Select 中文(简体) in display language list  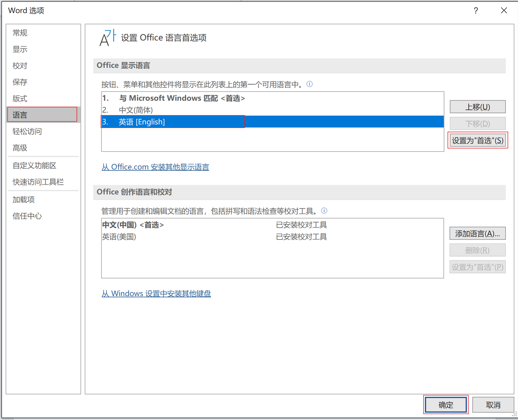tap(136, 110)
